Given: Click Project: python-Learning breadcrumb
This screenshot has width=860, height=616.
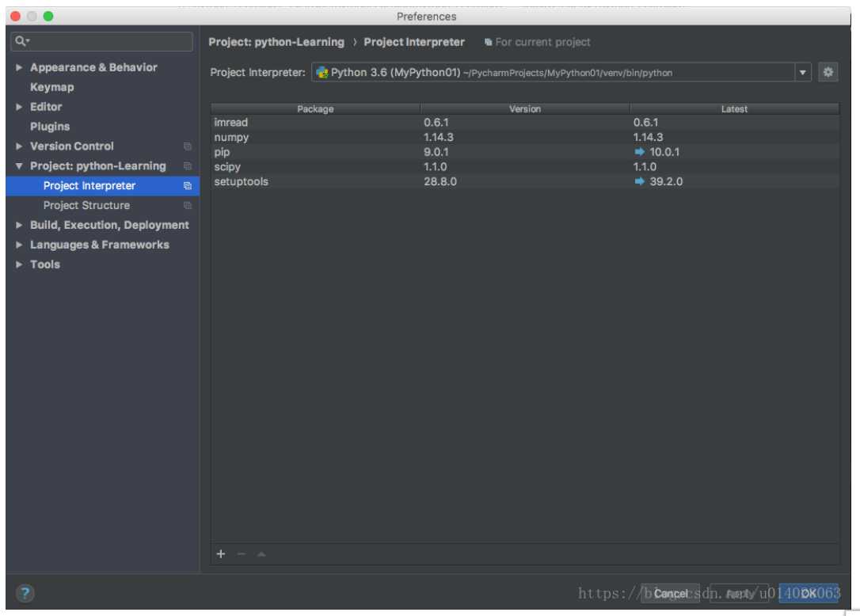Looking at the screenshot, I should [x=276, y=42].
